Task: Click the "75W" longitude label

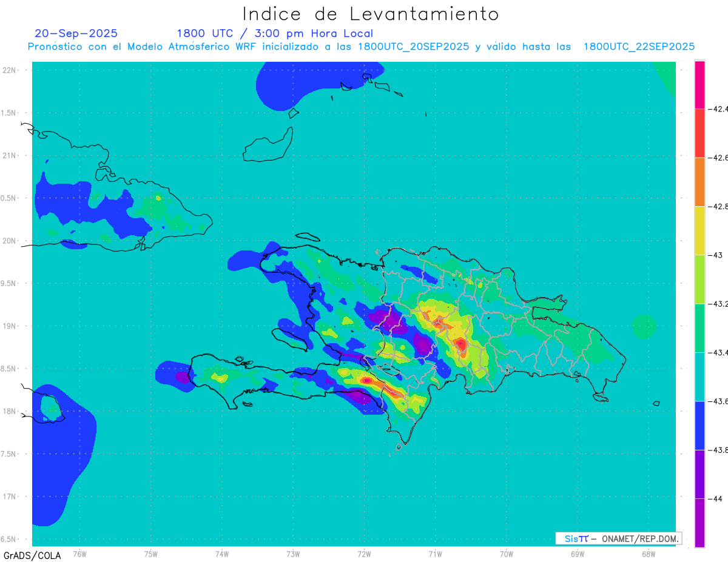Action: (x=151, y=554)
